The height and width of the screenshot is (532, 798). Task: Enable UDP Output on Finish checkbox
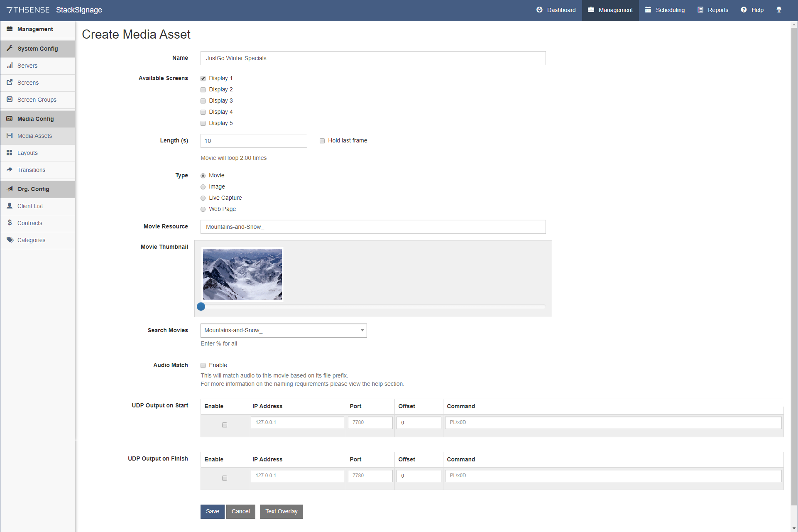click(x=225, y=478)
